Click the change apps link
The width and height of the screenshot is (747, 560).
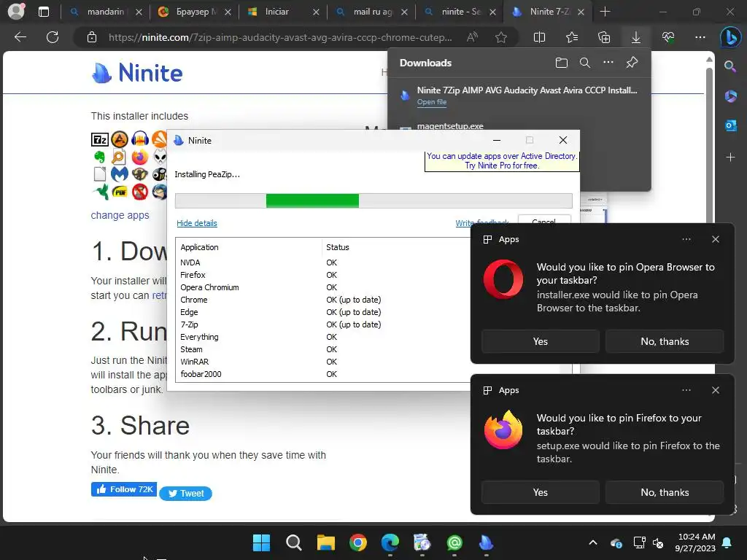(x=120, y=215)
